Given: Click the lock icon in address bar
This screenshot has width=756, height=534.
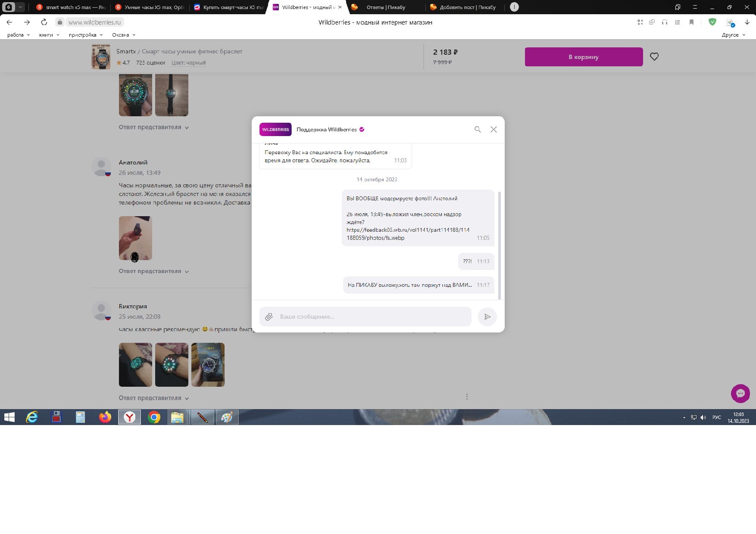Looking at the screenshot, I should [60, 22].
